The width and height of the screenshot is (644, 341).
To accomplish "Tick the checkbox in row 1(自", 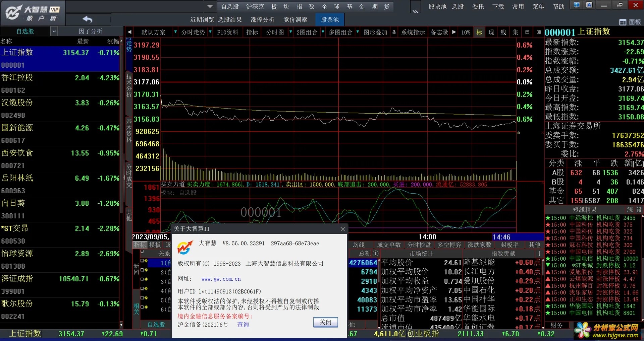I will pyautogui.click(x=142, y=261).
